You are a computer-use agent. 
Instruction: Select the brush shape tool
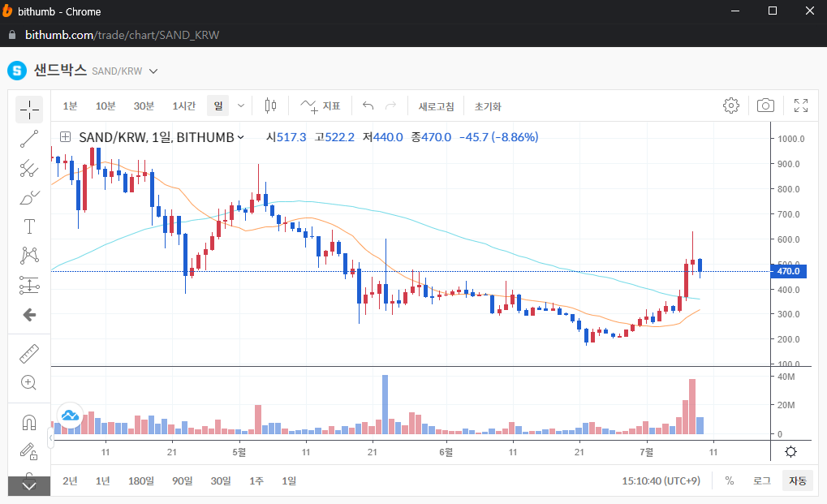[29, 198]
